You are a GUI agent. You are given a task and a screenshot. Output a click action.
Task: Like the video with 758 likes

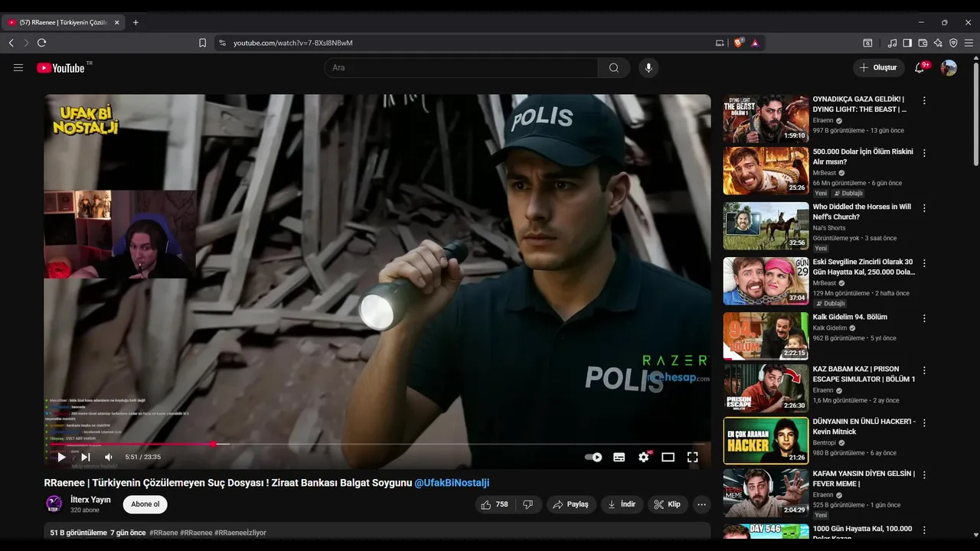coord(494,504)
